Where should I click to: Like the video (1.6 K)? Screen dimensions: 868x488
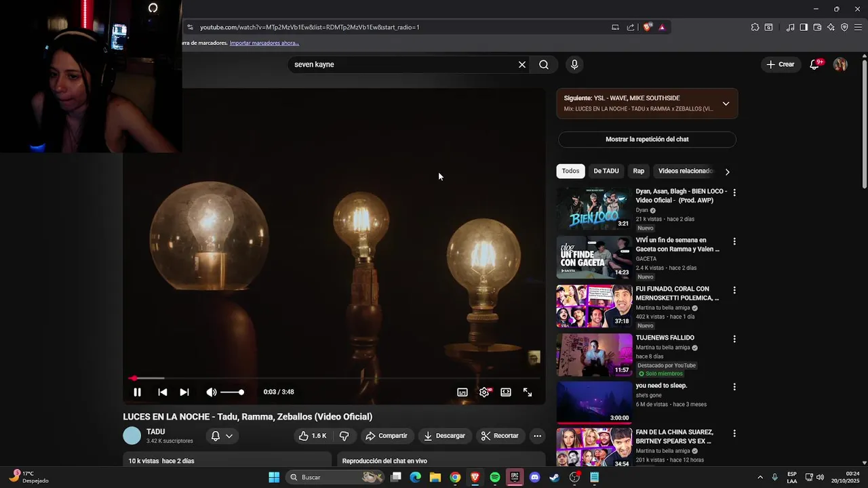point(313,436)
